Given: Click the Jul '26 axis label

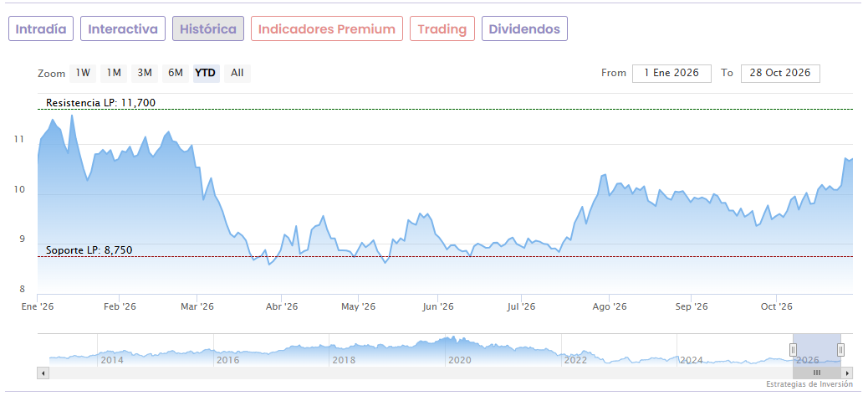Looking at the screenshot, I should point(522,306).
